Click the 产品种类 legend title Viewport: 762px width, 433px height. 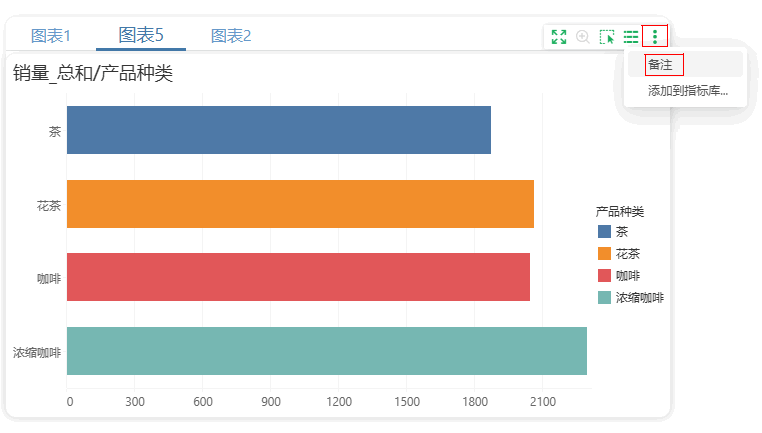(x=620, y=211)
